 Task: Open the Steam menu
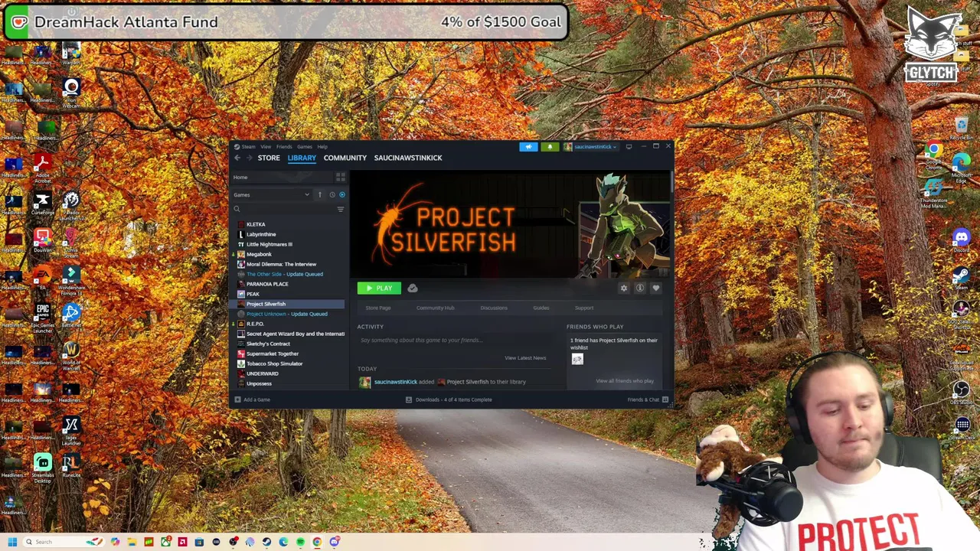pos(245,147)
